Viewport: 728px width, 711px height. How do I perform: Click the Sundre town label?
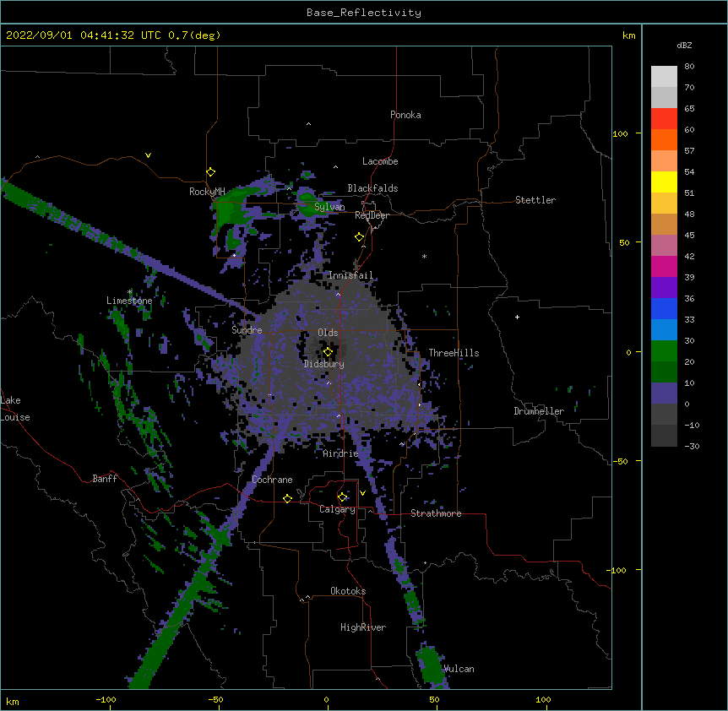(247, 330)
